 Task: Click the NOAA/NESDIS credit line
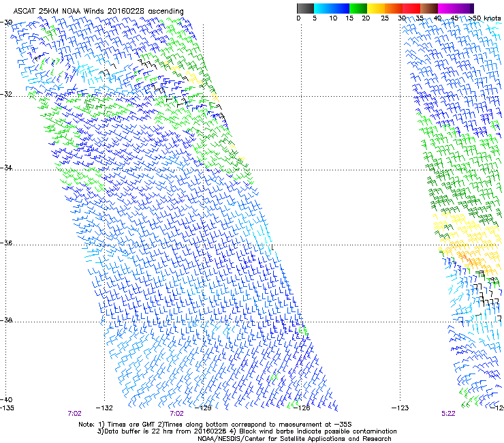pos(294,439)
